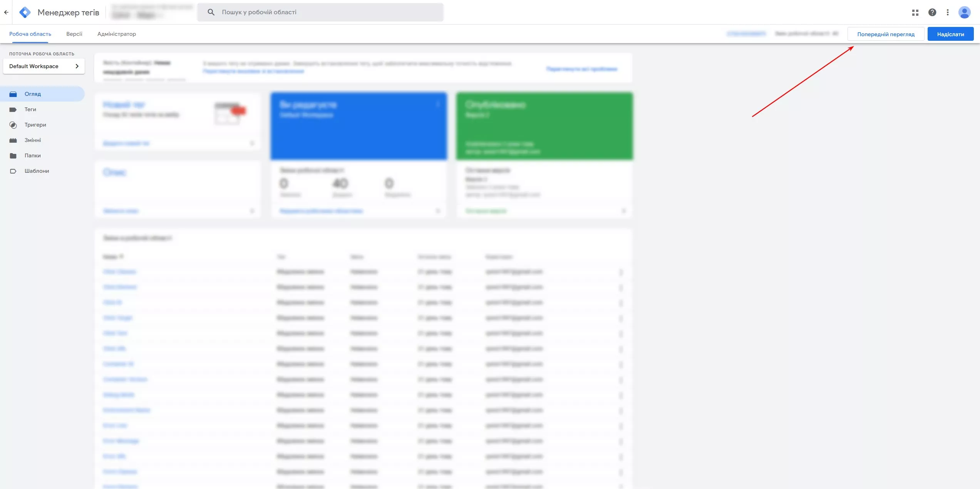
Task: Switch to the Адміністратор tab
Action: [x=117, y=34]
